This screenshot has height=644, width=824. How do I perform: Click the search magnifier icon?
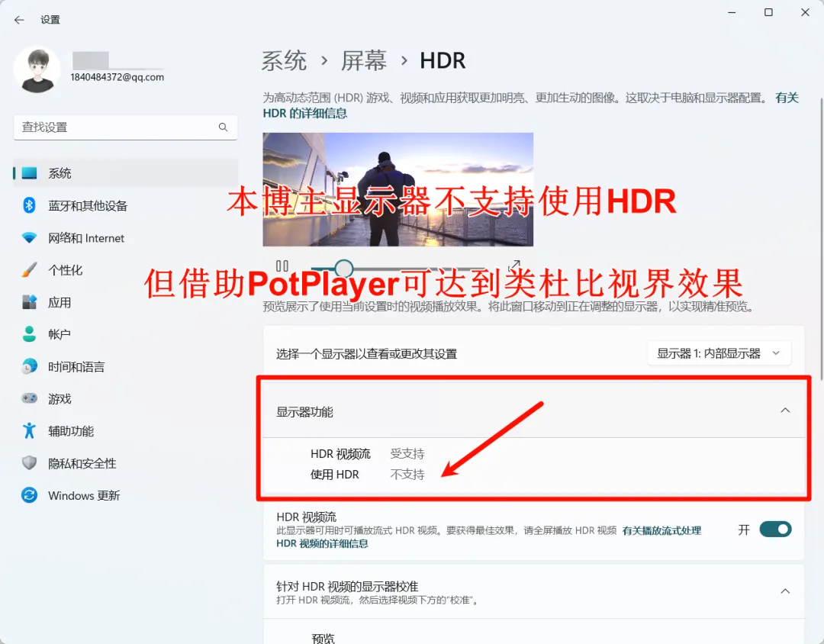tap(223, 127)
